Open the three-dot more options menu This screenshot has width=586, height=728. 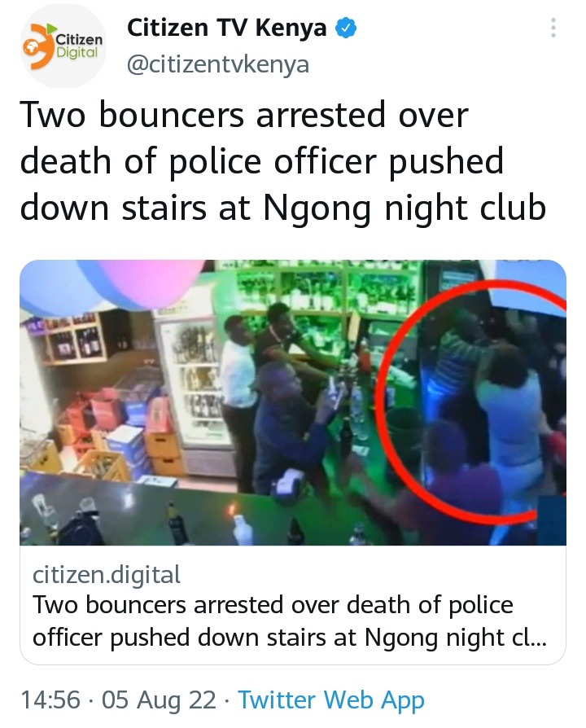[x=553, y=28]
